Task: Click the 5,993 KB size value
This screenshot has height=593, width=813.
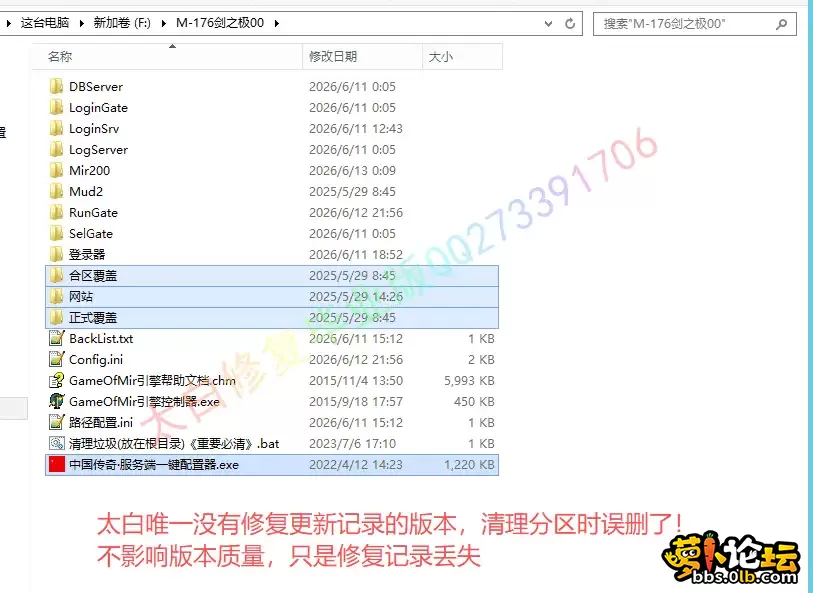Action: coord(469,380)
